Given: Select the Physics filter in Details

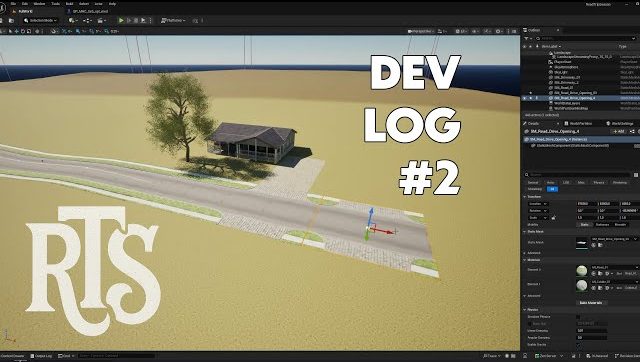Looking at the screenshot, I should [599, 182].
